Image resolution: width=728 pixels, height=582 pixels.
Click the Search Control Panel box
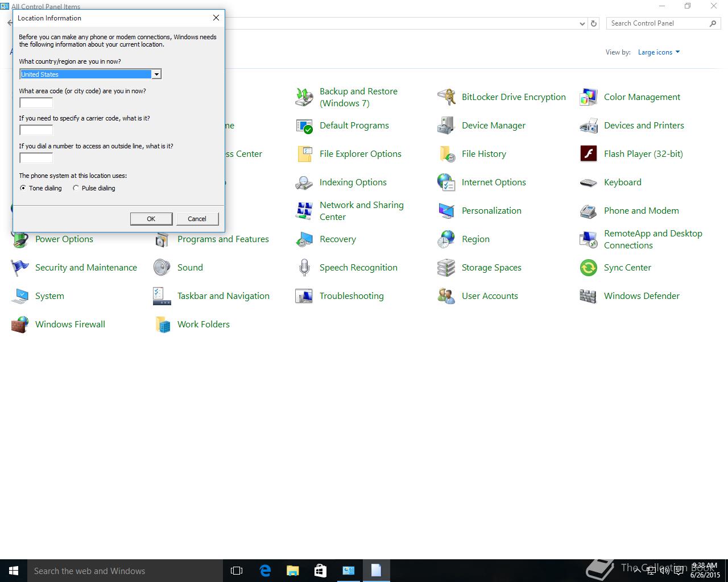[663, 23]
